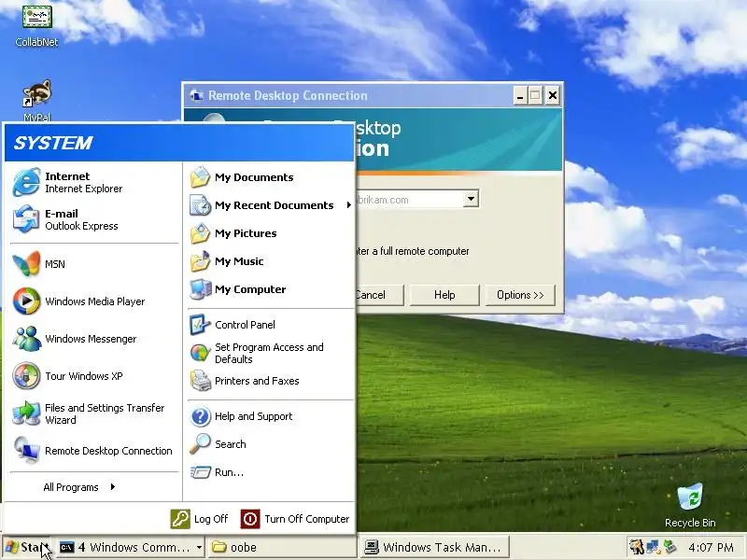The width and height of the screenshot is (747, 560).
Task: Click the Log Off label
Action: coord(211,519)
